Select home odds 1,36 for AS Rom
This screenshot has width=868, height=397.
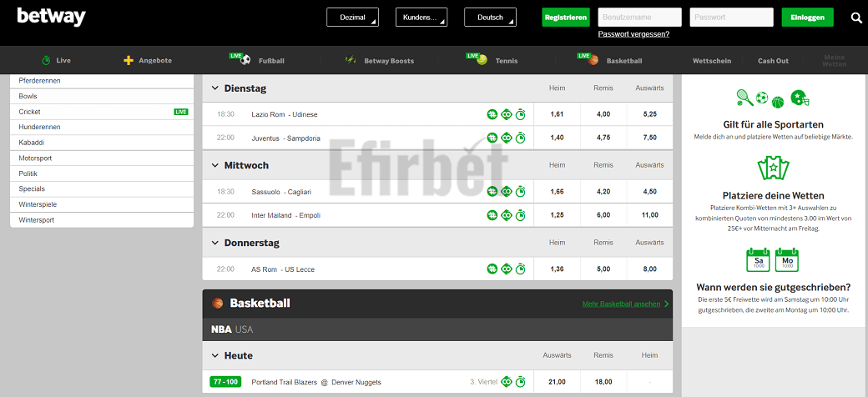pos(557,269)
